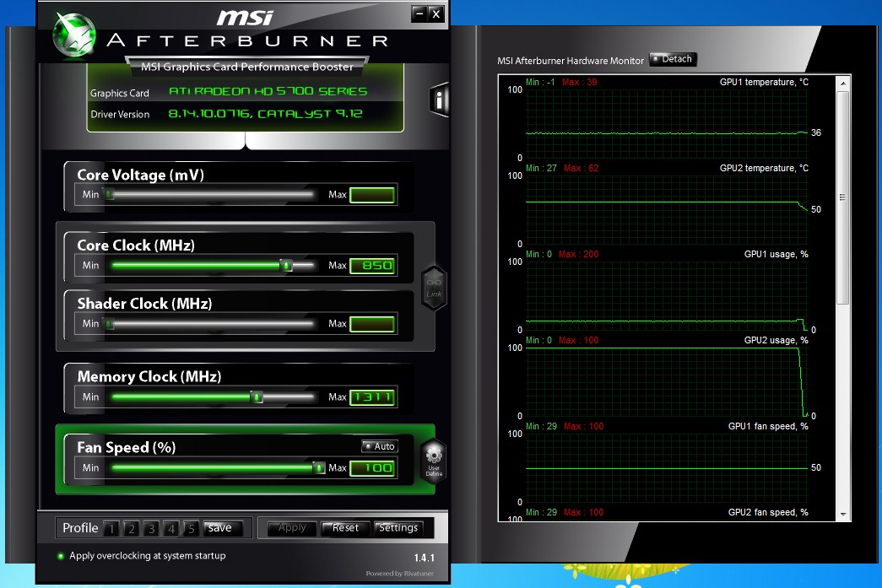This screenshot has width=882, height=588.
Task: Click the 'MSI Afterburner Hardware Monitor' title
Action: 571,61
